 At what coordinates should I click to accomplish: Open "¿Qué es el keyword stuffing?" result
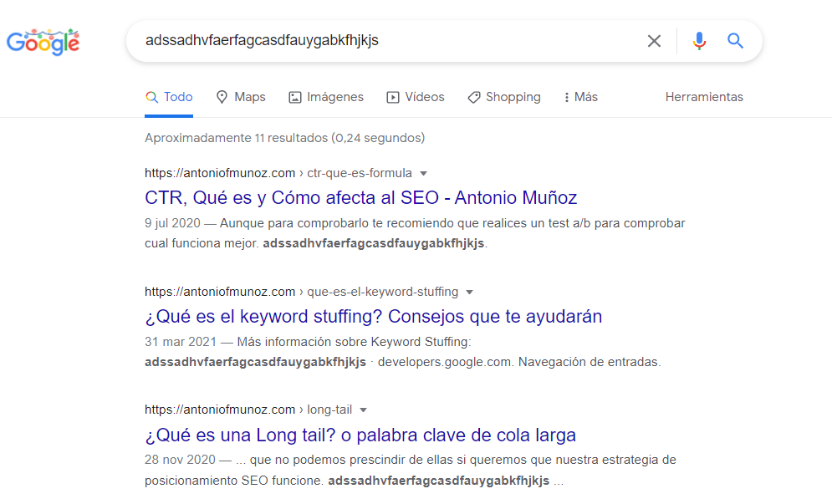pos(373,317)
